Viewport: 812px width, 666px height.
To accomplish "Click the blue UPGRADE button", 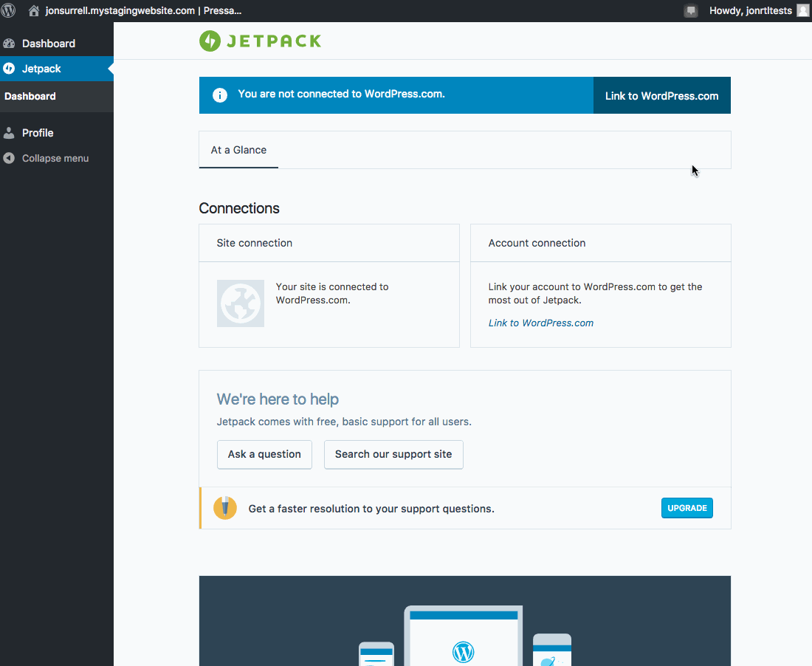I will 687,508.
